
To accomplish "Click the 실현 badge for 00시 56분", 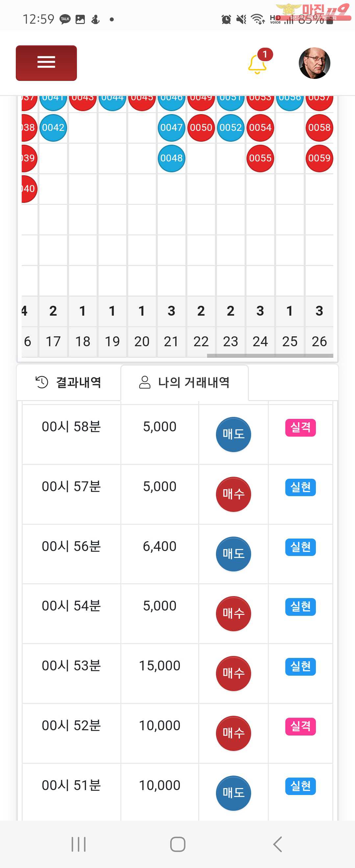I will 300,547.
